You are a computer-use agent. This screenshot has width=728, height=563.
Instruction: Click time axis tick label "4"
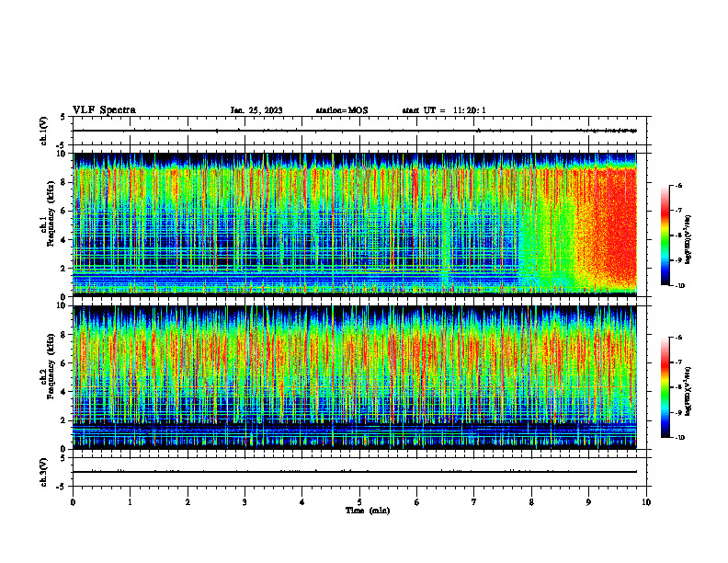(302, 502)
